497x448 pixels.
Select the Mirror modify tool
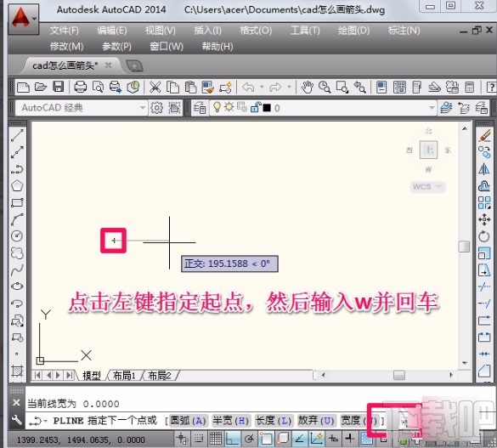[484, 169]
